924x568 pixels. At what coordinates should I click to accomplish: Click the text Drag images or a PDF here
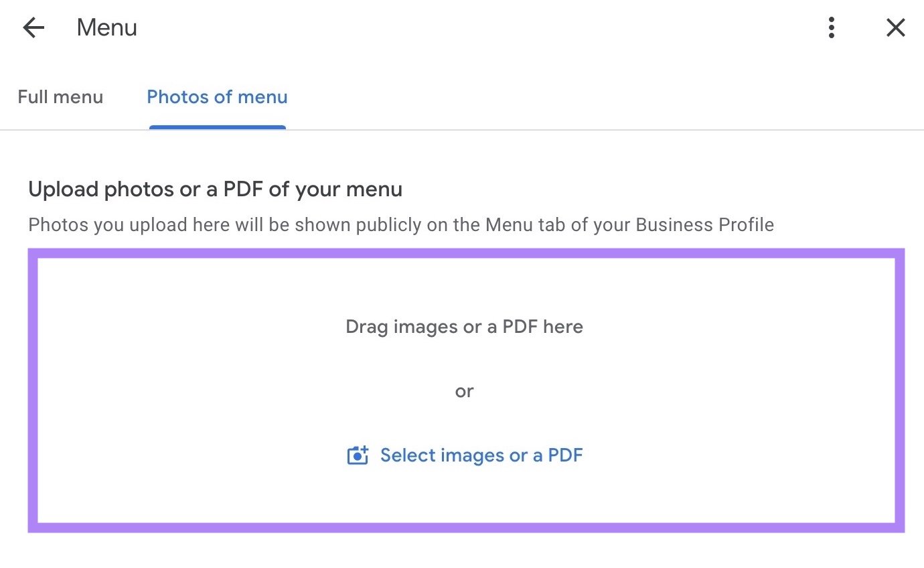click(463, 327)
